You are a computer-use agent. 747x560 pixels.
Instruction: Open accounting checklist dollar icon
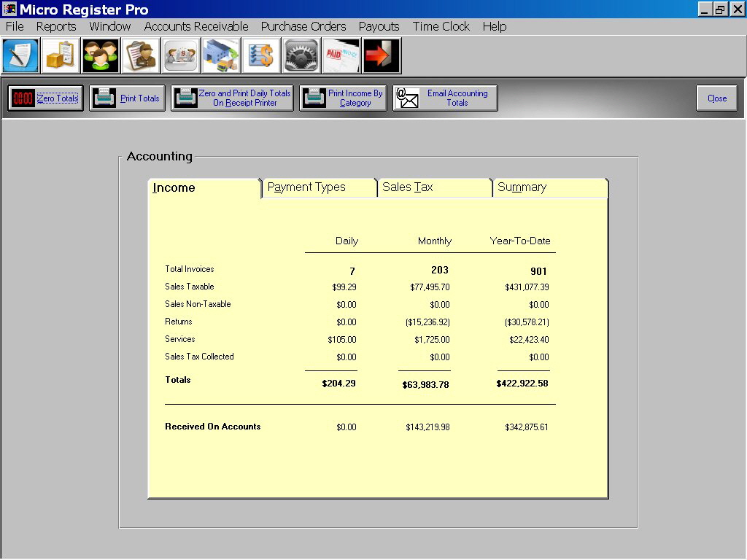coord(260,55)
